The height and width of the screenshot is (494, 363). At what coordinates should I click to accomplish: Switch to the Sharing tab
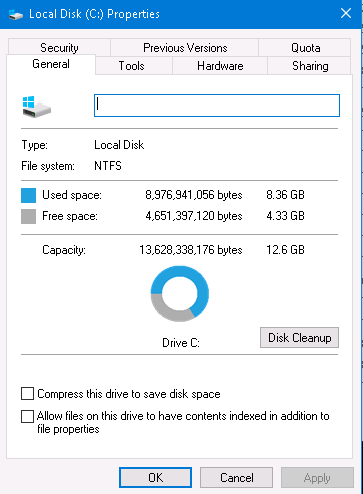[310, 66]
